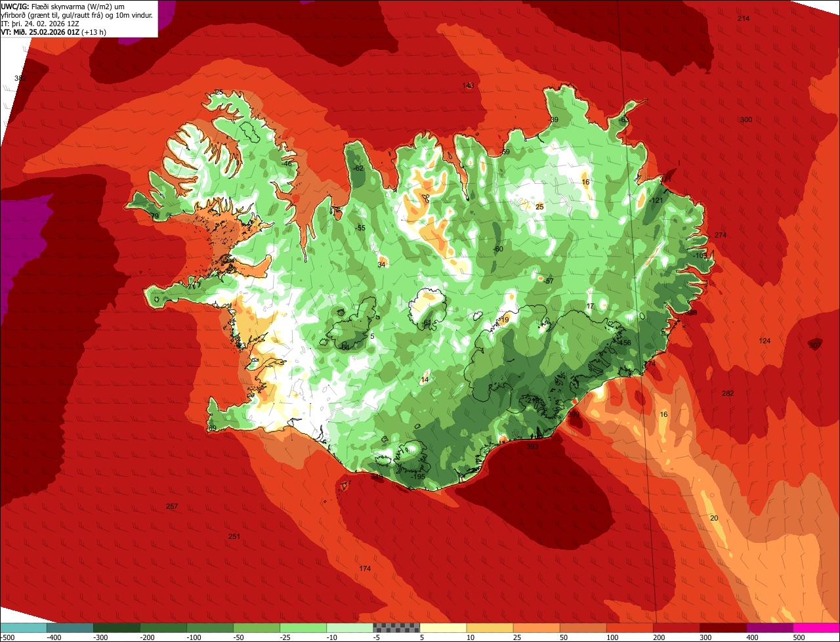Click the checkered -5 to 5 legend swatch
840x642 pixels.
[396, 628]
